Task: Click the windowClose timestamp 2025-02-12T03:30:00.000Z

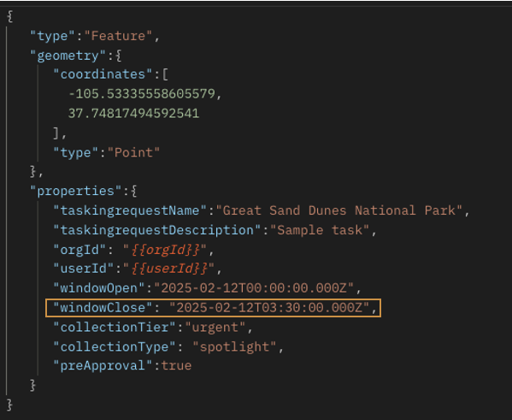Action: tap(269, 308)
